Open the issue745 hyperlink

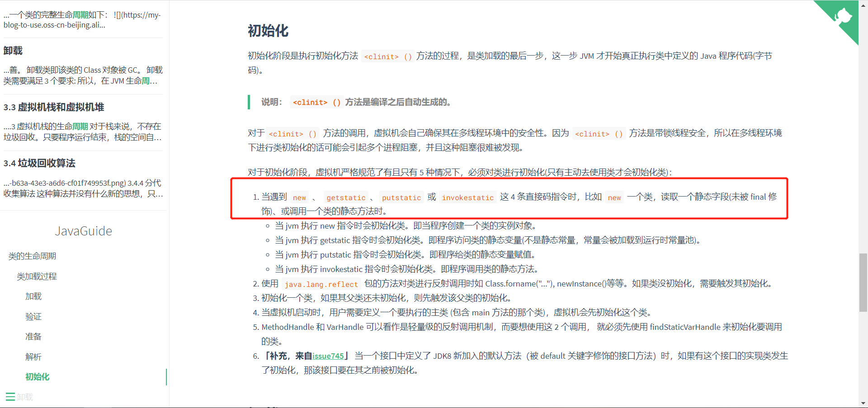click(x=329, y=356)
